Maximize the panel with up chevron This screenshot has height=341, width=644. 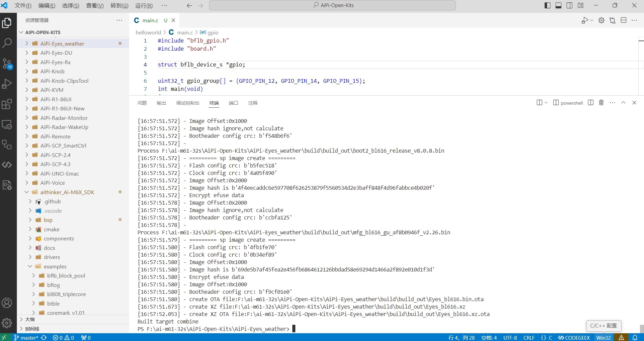point(623,103)
